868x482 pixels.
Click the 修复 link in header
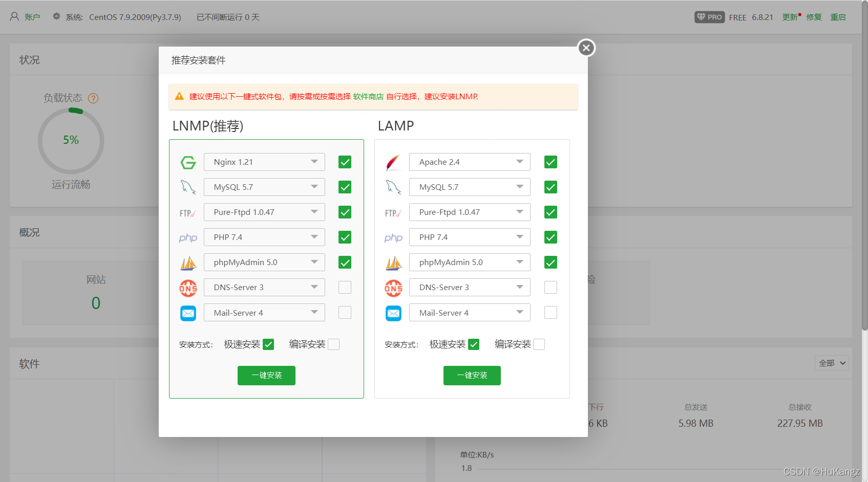(814, 17)
